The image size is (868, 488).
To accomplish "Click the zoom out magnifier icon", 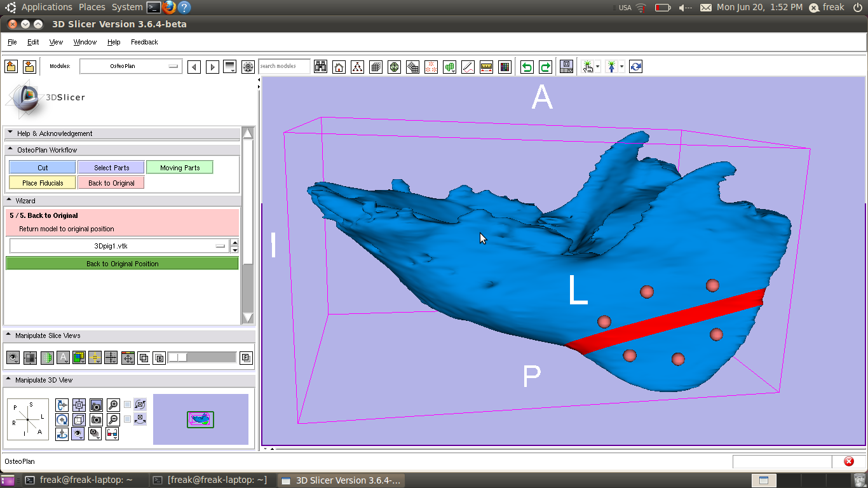I will [113, 419].
